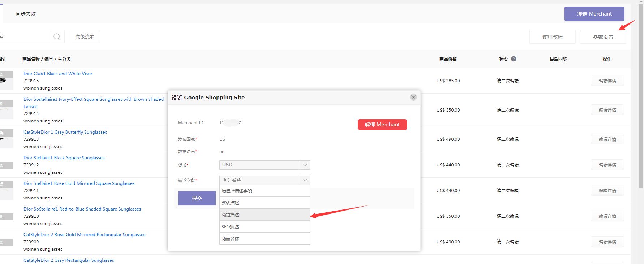Click 解绑 Merchant button
This screenshot has height=264, width=644.
pos(382,125)
